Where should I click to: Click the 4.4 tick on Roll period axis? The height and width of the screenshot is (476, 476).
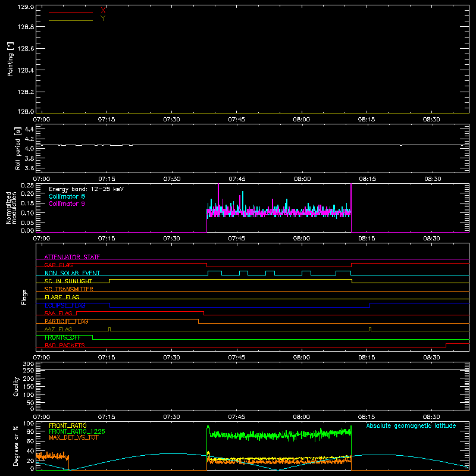[29, 129]
